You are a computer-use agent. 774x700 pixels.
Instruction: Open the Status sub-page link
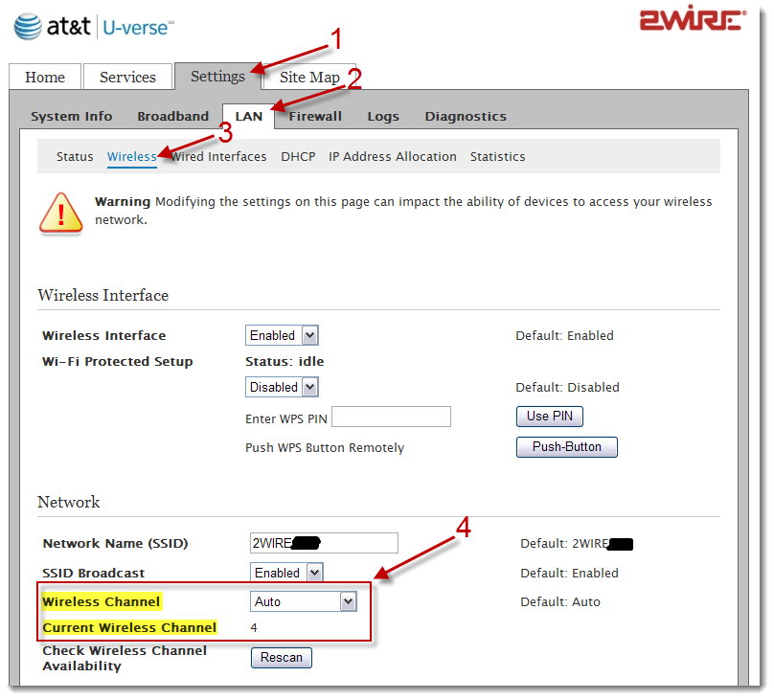75,157
